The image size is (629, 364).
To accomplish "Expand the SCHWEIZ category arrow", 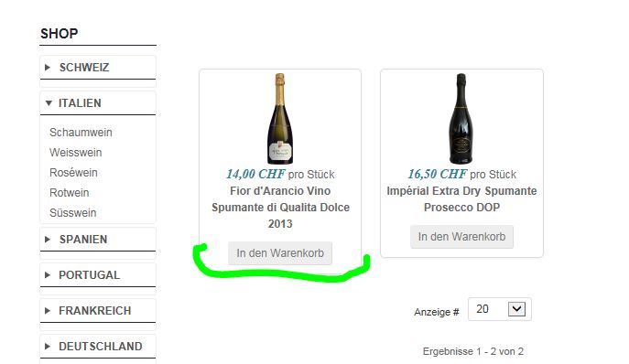I will click(x=48, y=68).
